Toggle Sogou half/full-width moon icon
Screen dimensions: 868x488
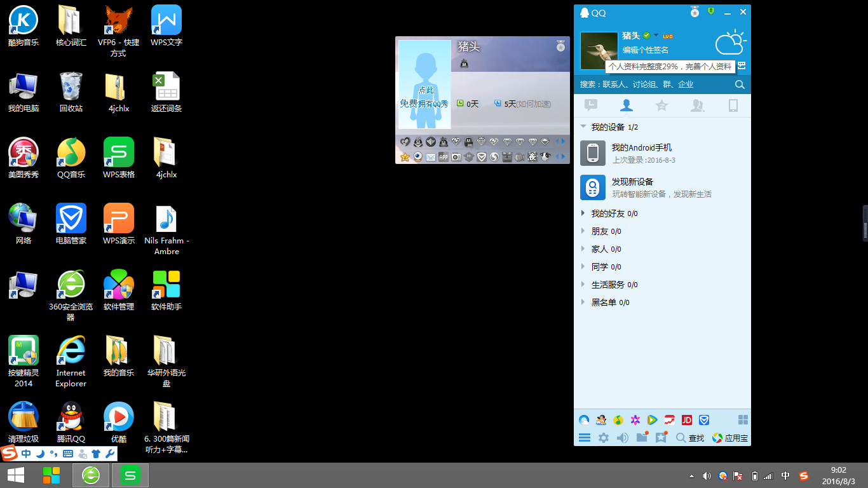(x=40, y=454)
